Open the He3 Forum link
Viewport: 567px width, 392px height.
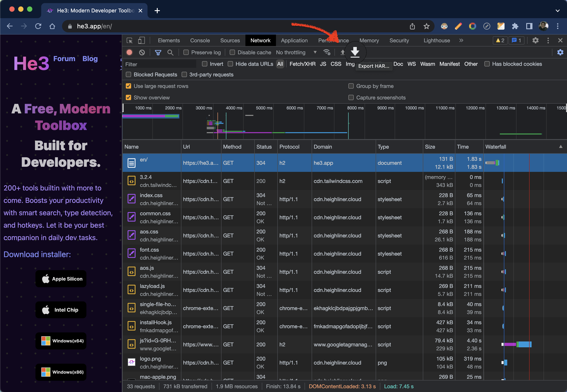click(x=64, y=59)
